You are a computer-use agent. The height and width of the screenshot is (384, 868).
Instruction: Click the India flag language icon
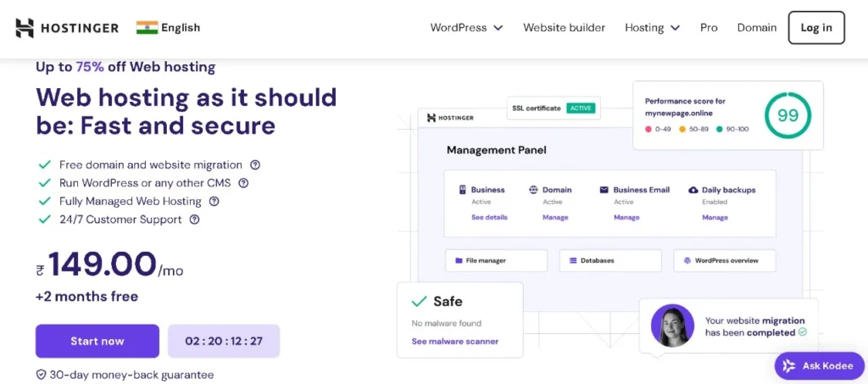(x=147, y=28)
